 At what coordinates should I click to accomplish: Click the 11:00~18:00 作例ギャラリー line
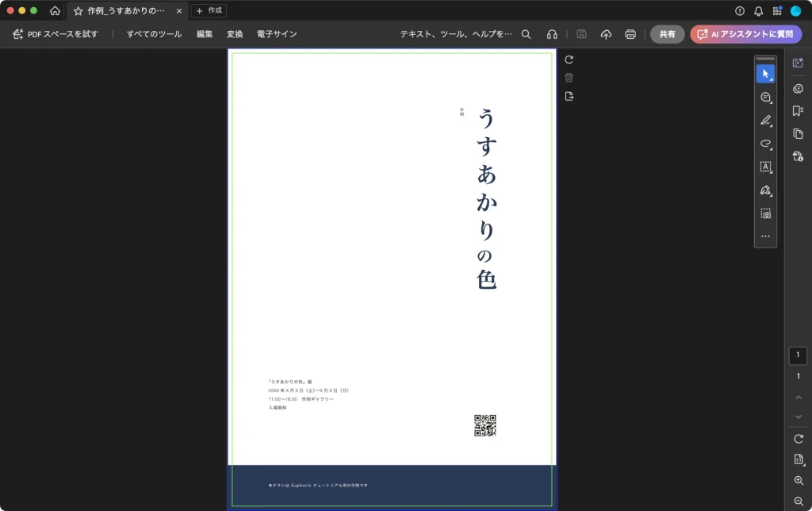click(x=301, y=399)
